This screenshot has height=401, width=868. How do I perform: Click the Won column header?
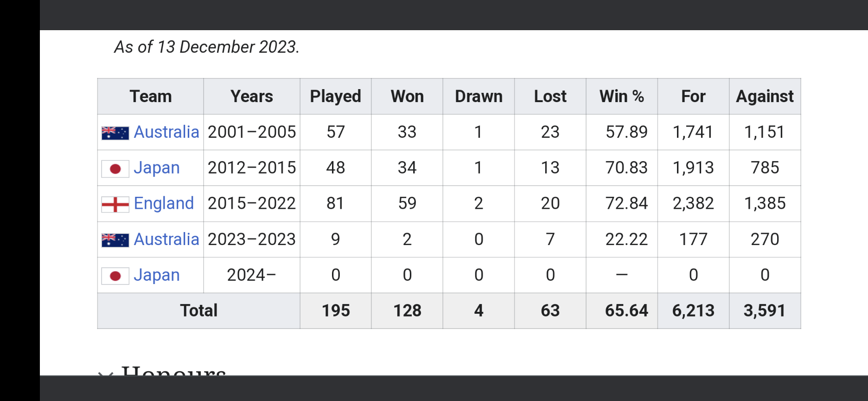pyautogui.click(x=407, y=97)
